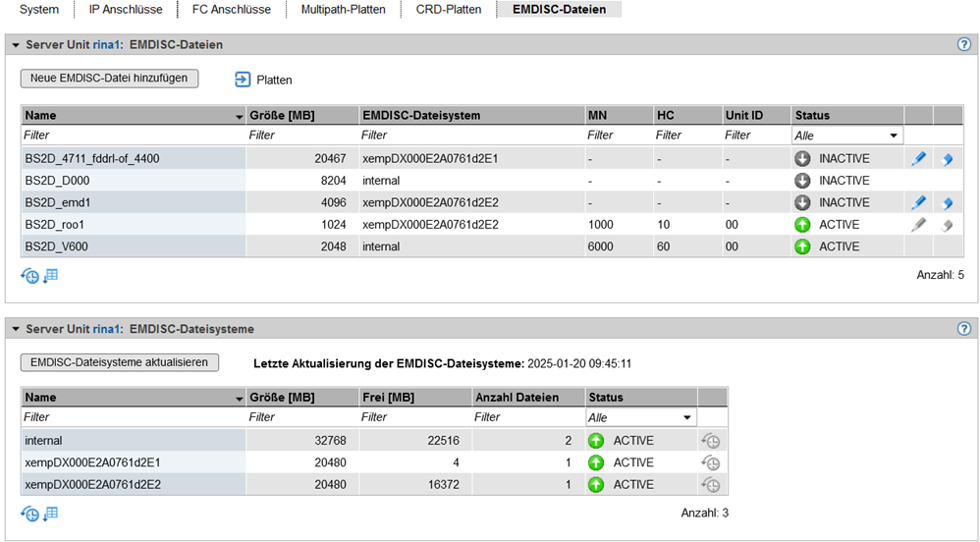This screenshot has width=980, height=542.
Task: Open the FC Anschlüsse tab
Action: pyautogui.click(x=231, y=10)
